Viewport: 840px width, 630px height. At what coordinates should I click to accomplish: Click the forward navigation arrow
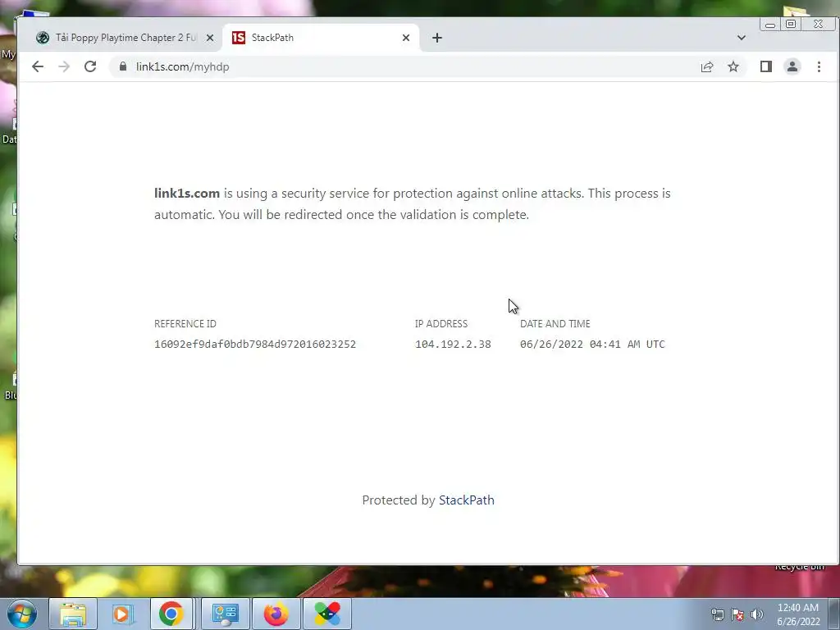[64, 66]
